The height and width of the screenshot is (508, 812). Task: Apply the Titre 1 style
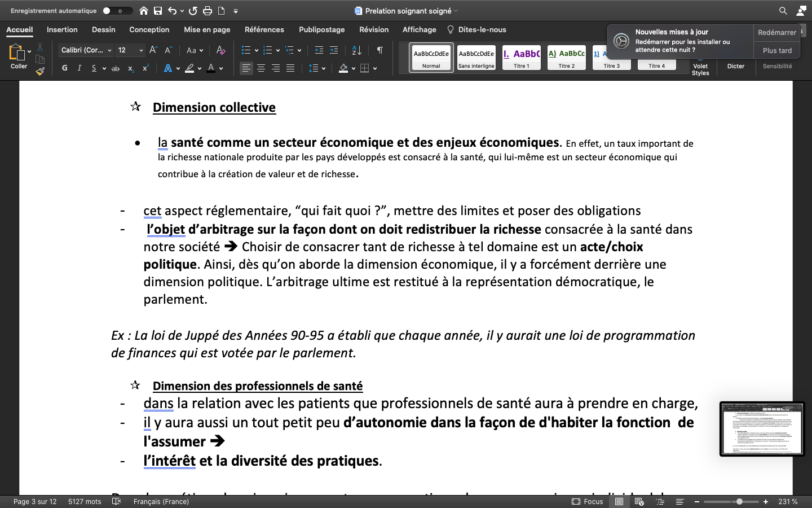[x=522, y=58]
